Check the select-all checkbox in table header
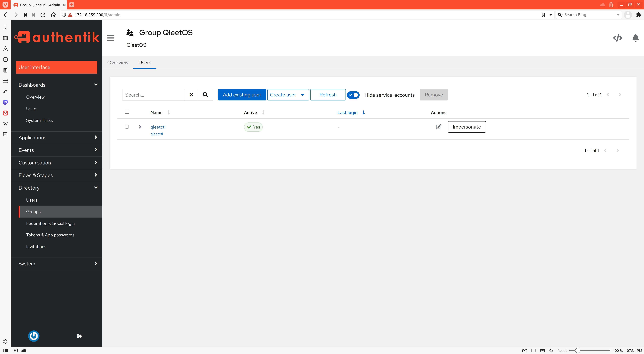Viewport: 644px width, 354px height. point(127,112)
